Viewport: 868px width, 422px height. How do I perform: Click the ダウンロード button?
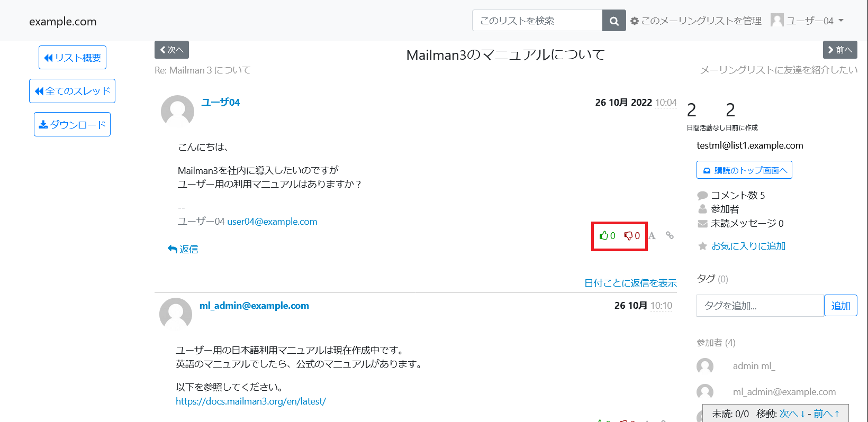pos(72,124)
